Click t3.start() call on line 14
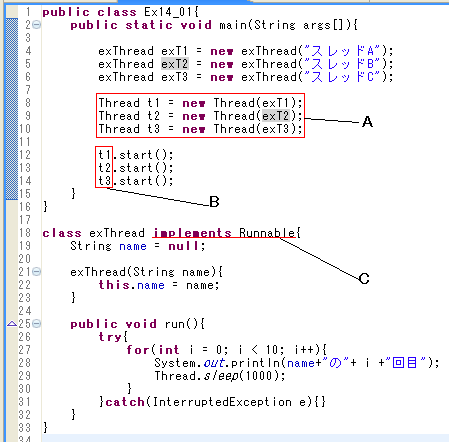The image size is (449, 442). pyautogui.click(x=136, y=181)
